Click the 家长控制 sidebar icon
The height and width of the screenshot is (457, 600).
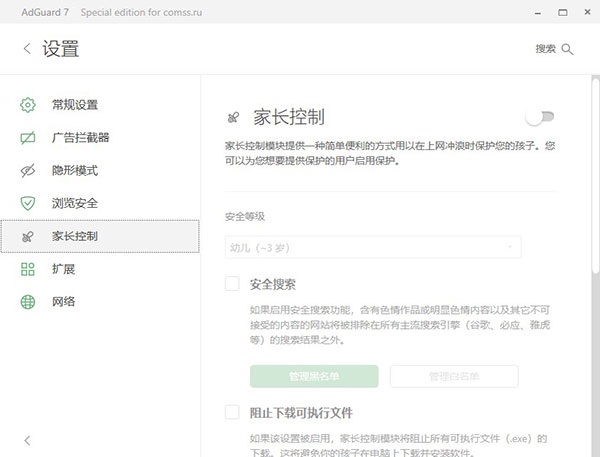pyautogui.click(x=28, y=236)
